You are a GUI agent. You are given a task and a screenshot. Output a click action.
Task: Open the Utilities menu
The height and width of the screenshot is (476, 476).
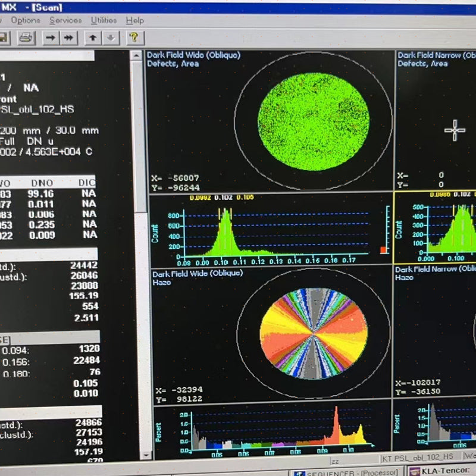(x=103, y=20)
